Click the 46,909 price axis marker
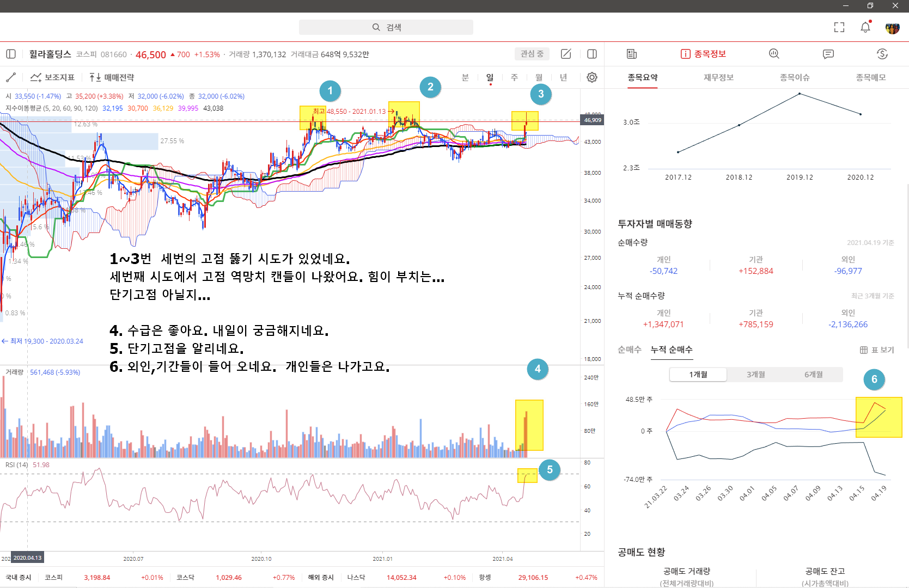This screenshot has width=909, height=588. 592,120
